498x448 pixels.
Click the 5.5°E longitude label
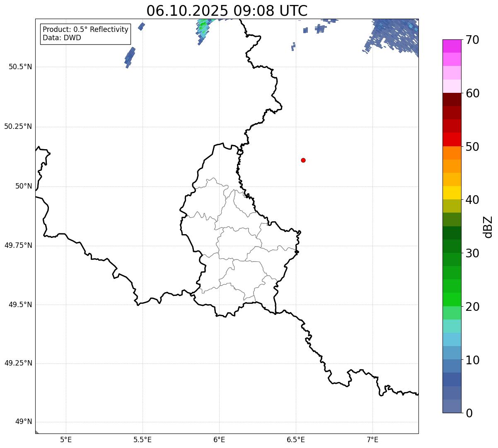pos(143,440)
